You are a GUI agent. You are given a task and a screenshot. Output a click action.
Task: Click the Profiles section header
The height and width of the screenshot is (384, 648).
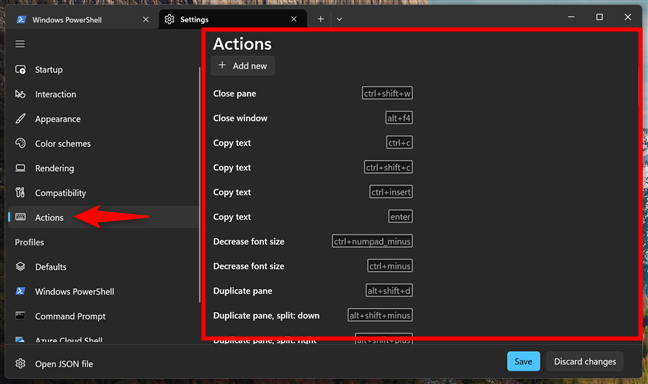pos(29,242)
